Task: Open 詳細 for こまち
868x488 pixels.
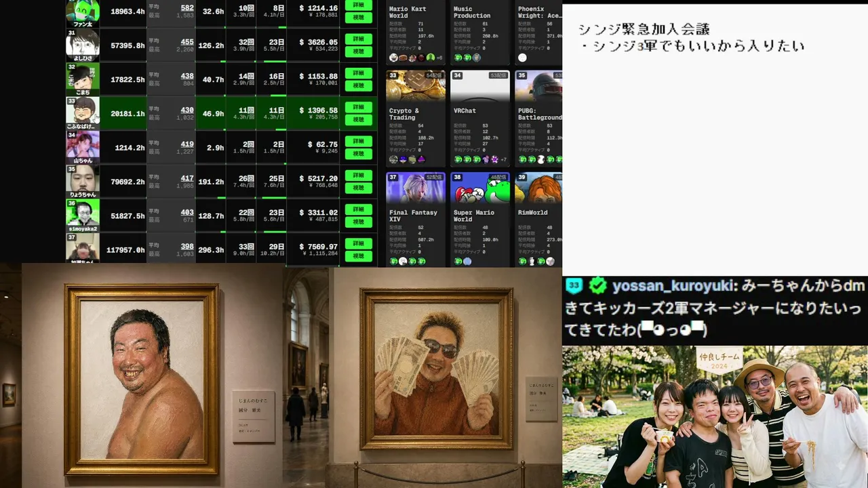Action: (x=359, y=73)
